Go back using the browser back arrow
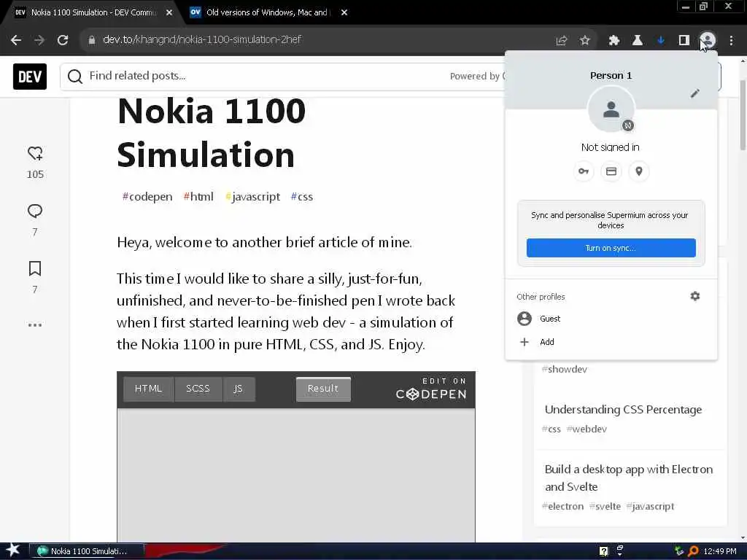 click(16, 40)
